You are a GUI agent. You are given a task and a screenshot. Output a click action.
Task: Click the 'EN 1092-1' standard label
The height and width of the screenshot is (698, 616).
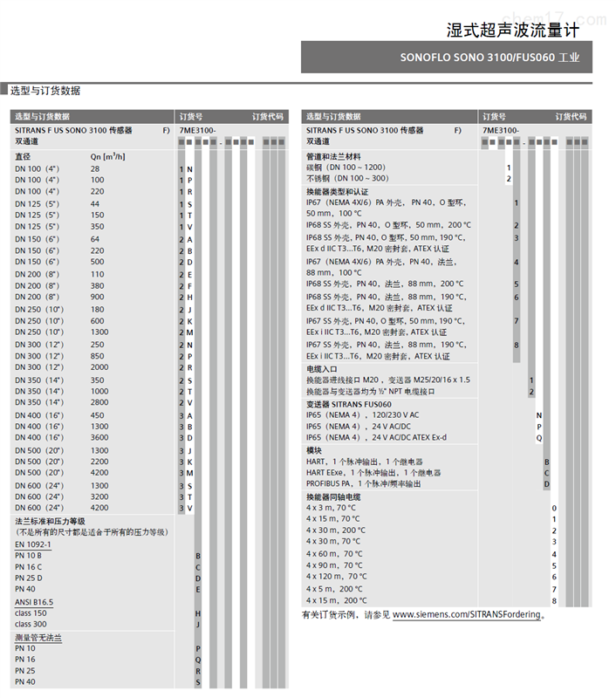[33, 544]
